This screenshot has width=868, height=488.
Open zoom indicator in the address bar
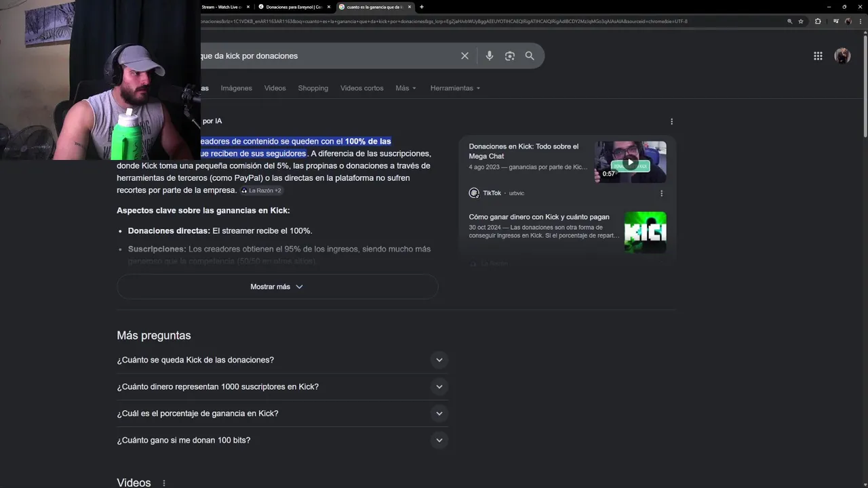click(x=789, y=21)
